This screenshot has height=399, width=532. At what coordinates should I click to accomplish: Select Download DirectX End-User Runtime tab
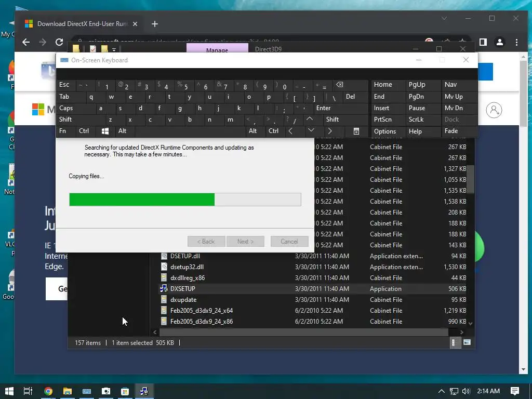[82, 24]
